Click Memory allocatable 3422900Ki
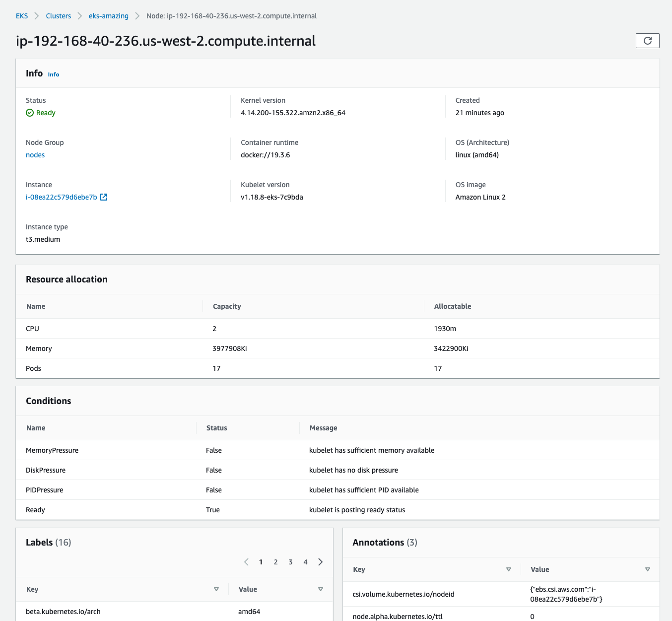Viewport: 672px width, 621px height. (451, 348)
